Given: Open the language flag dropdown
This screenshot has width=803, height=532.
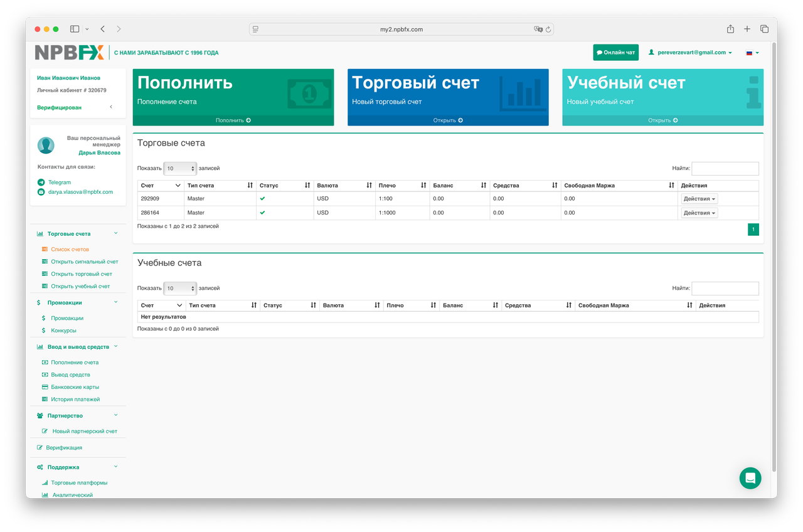Looking at the screenshot, I should point(752,53).
